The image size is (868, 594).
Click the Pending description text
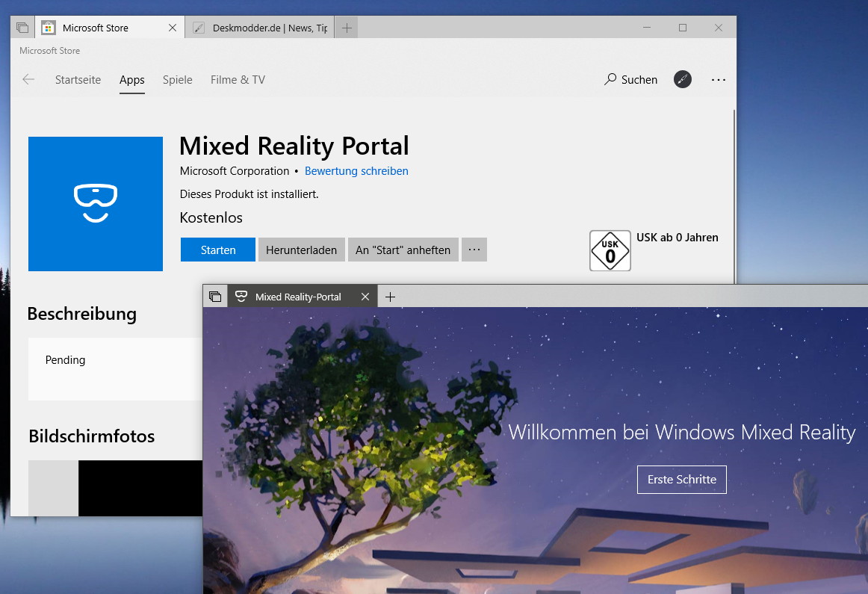pyautogui.click(x=65, y=360)
